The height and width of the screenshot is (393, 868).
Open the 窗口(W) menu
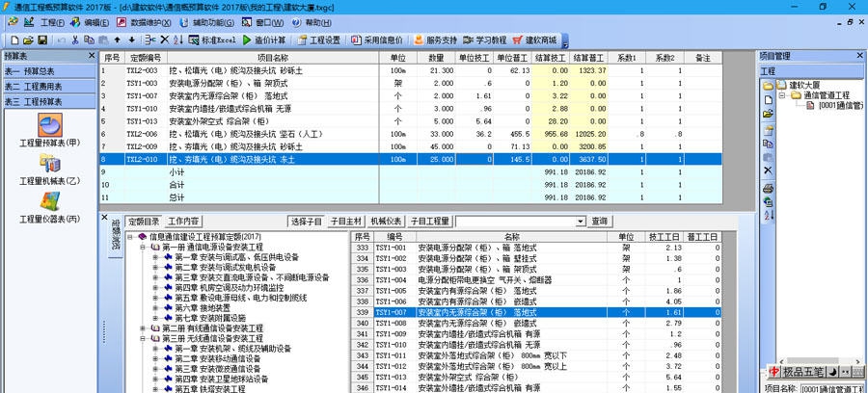270,23
